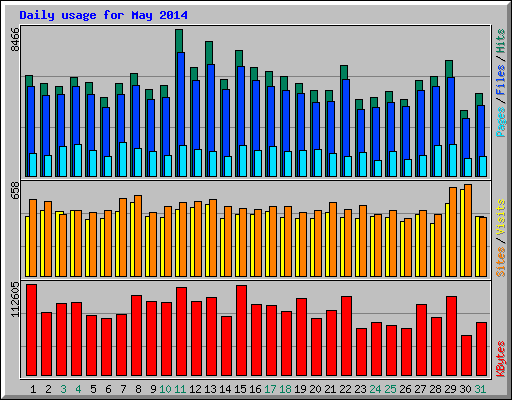Click green day 10 label
This screenshot has width=512, height=400.
[x=165, y=389]
